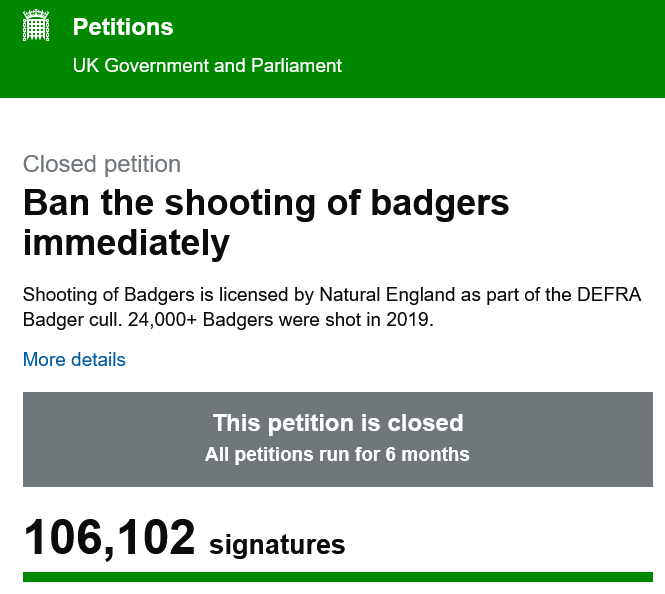
Task: Click the 106,102 signature count
Action: [109, 538]
